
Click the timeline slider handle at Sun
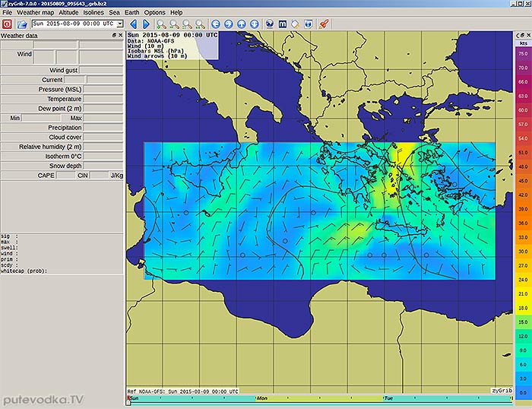coord(128,401)
